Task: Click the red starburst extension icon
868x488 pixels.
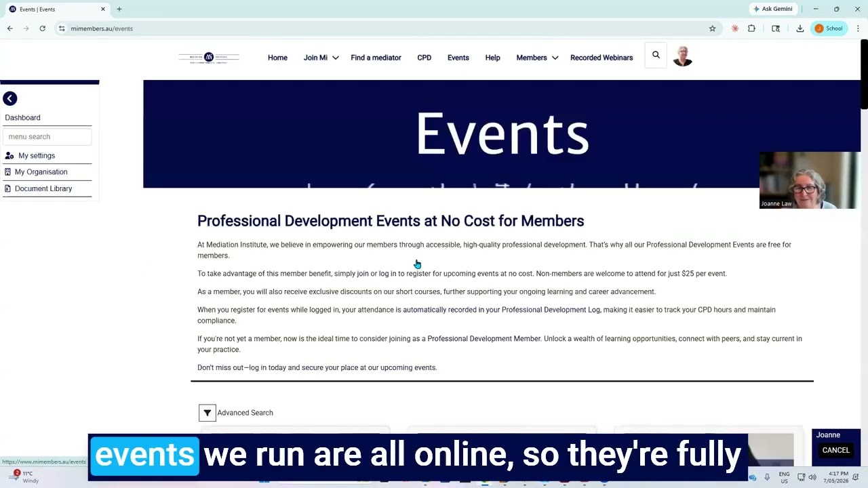Action: click(735, 28)
